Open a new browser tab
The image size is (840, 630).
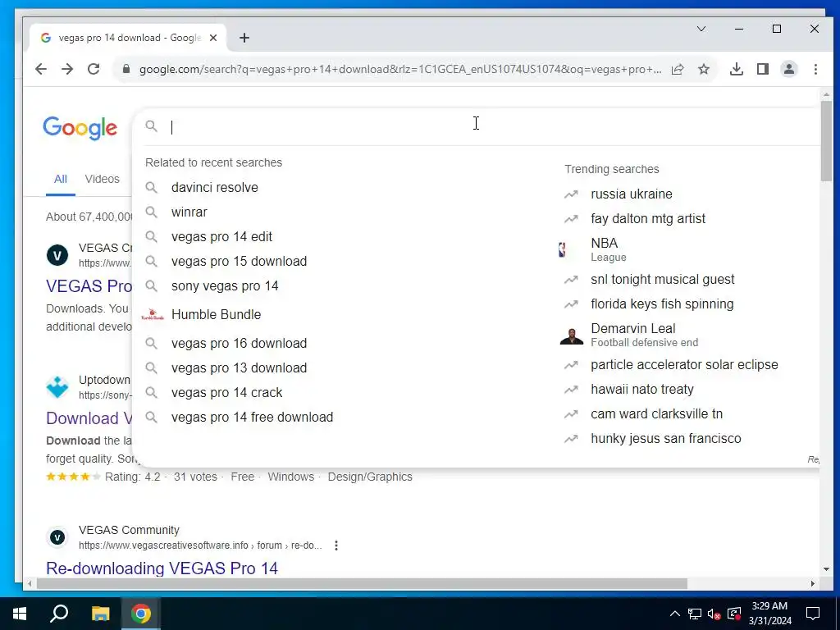tap(244, 38)
